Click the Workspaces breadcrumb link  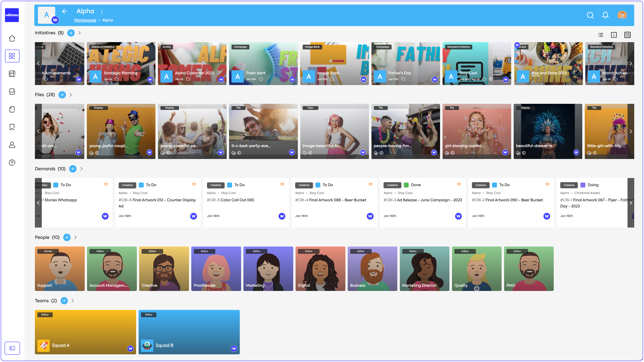85,20
